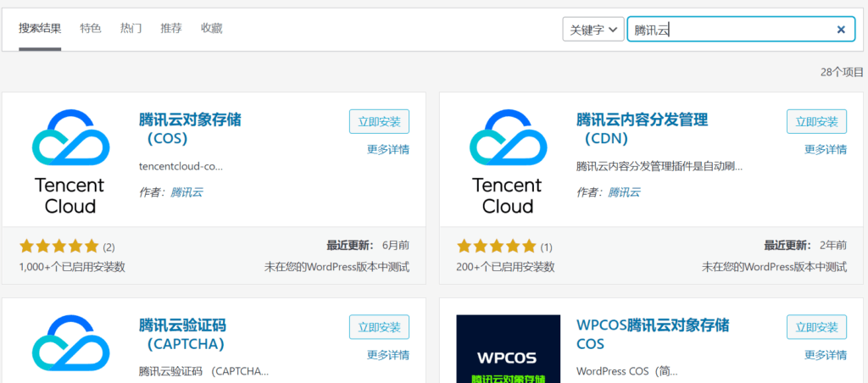
Task: Click the Tencent Cloud logo of CDN plugin
Action: pos(507,161)
